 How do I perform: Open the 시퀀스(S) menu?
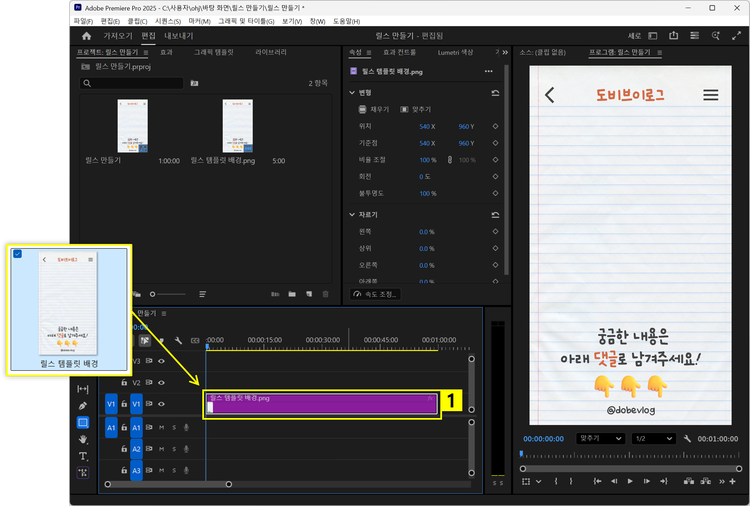(x=168, y=20)
